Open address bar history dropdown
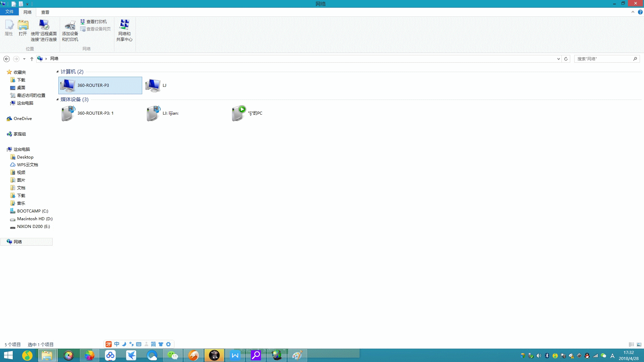644x362 pixels. 558,59
